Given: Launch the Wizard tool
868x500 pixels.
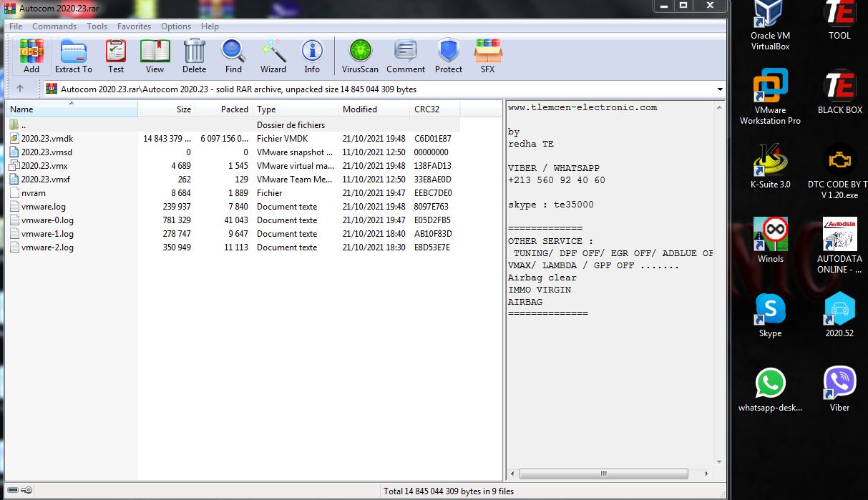Looking at the screenshot, I should [273, 56].
